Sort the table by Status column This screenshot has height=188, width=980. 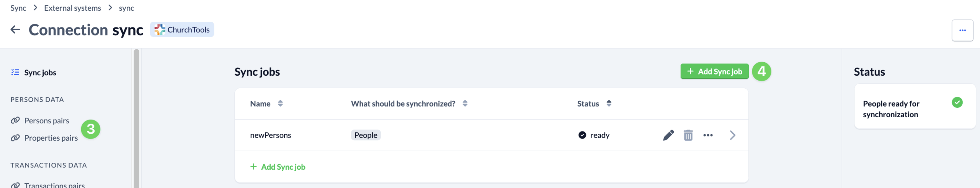click(609, 104)
